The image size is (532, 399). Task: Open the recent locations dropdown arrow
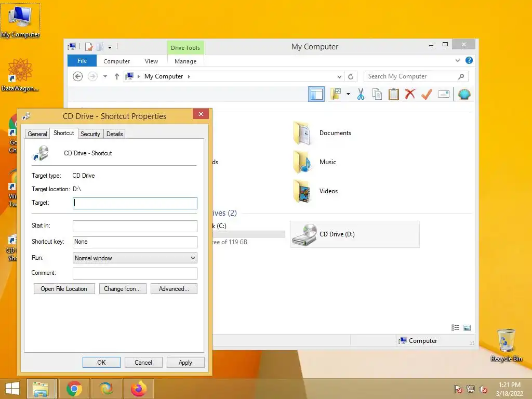[105, 76]
